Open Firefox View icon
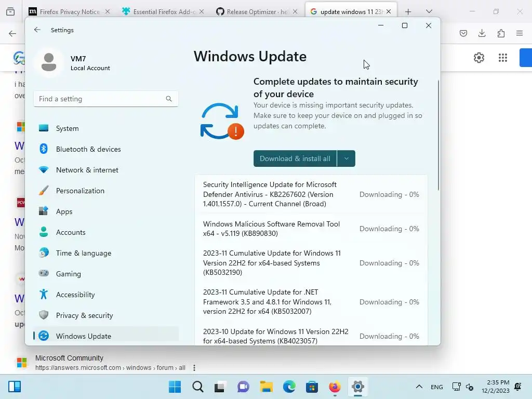Image resolution: width=532 pixels, height=399 pixels. click(10, 12)
